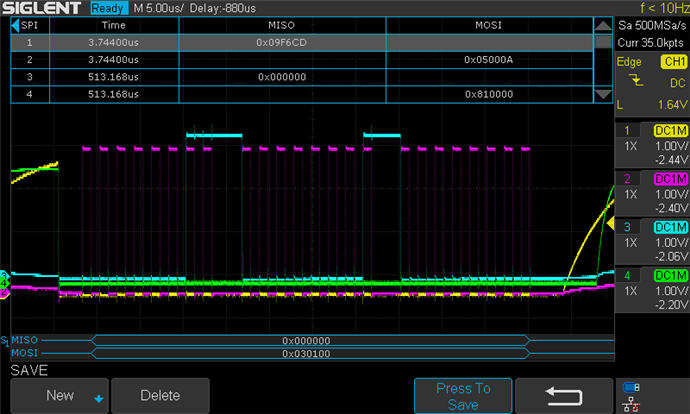Click the channel 3 offset -2.06V

[x=671, y=256]
